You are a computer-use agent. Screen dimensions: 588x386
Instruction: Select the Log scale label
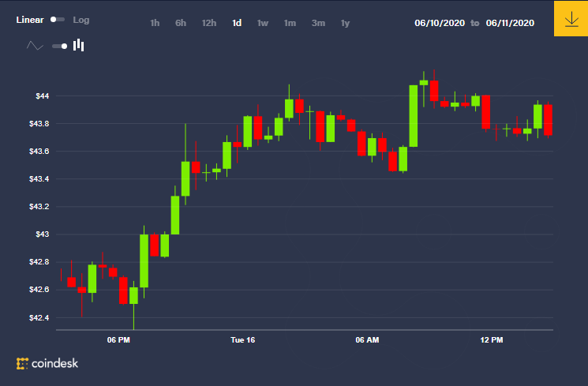tap(81, 20)
